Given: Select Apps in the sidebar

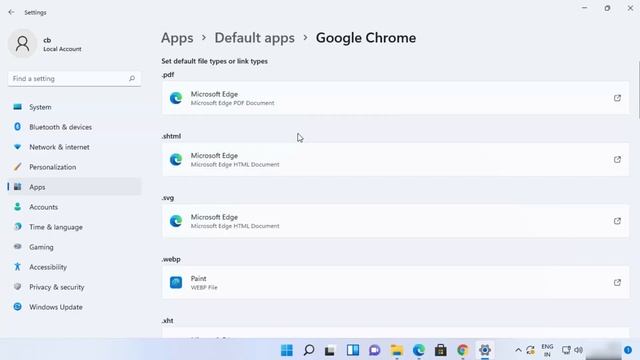Looking at the screenshot, I should (x=74, y=187).
